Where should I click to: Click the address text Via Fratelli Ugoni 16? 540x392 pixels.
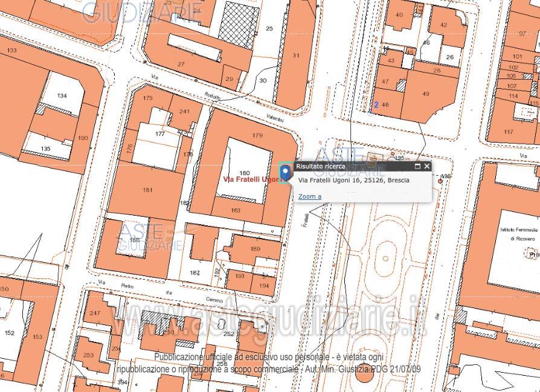[x=354, y=181]
